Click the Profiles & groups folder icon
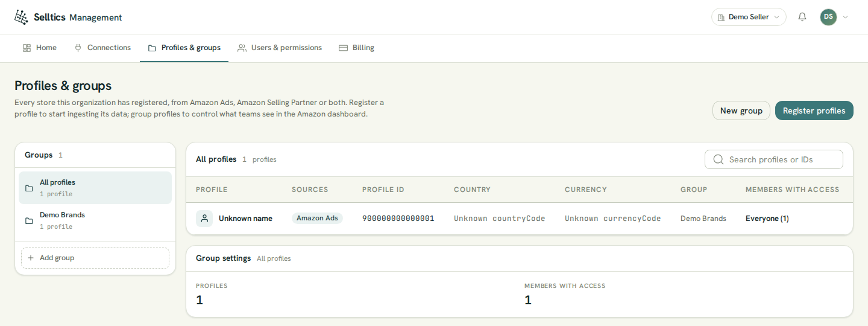 point(152,48)
